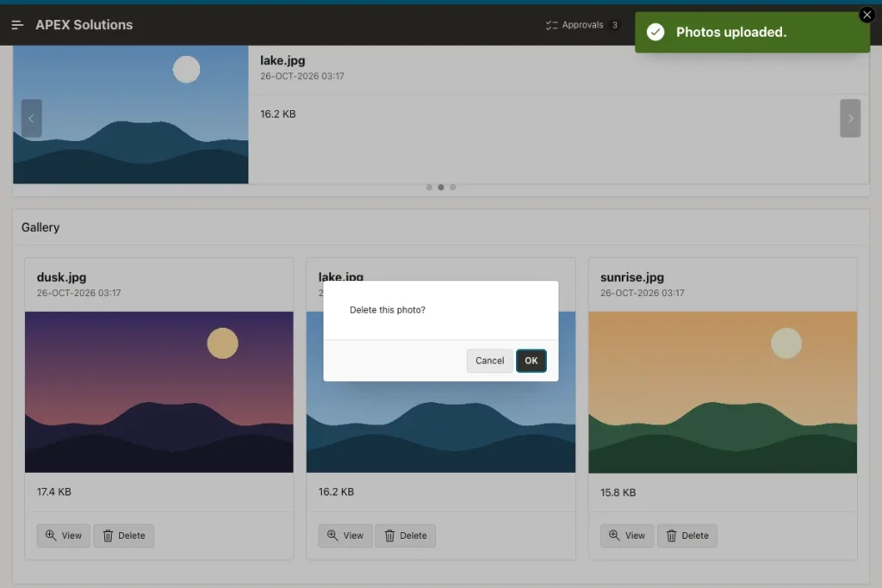Click the Photos uploaded. message text
Screen dimensions: 882x588
click(x=731, y=32)
